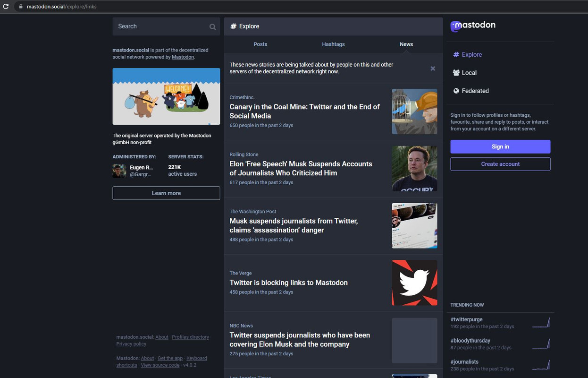Image resolution: width=588 pixels, height=378 pixels.
Task: Click the Twitter bird thumbnail from The Verge
Action: (x=414, y=283)
